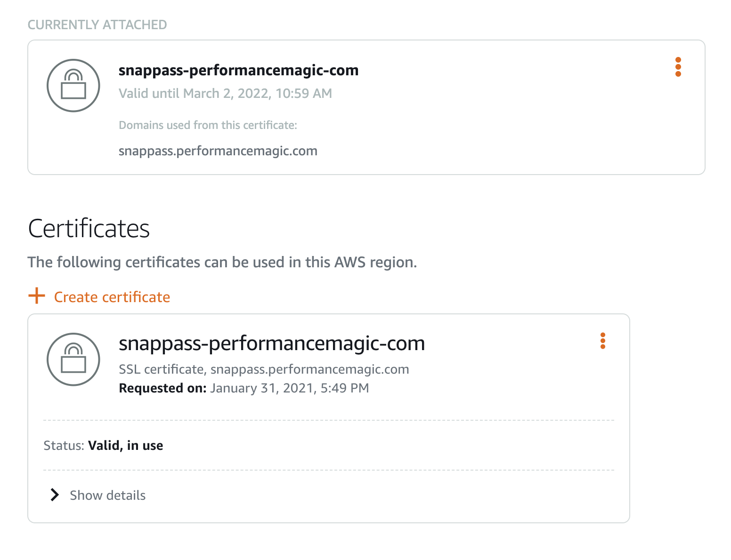Expand details using the chevron arrow

55,495
